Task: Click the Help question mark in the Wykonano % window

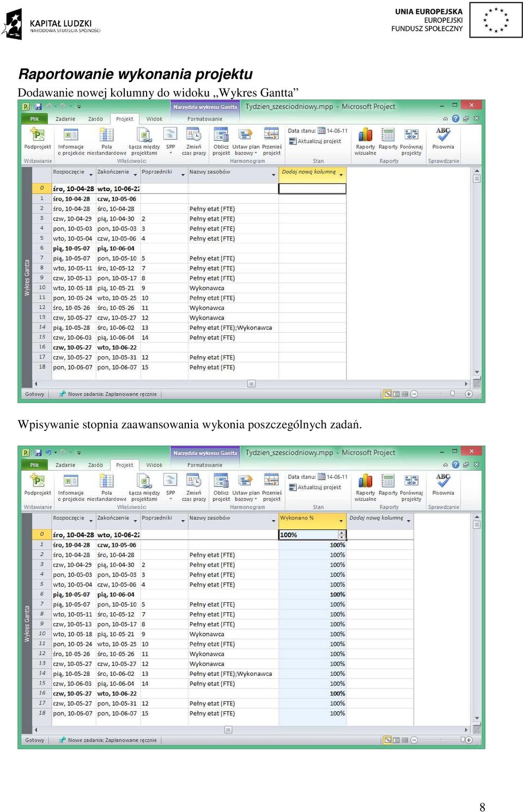Action: pos(455,465)
